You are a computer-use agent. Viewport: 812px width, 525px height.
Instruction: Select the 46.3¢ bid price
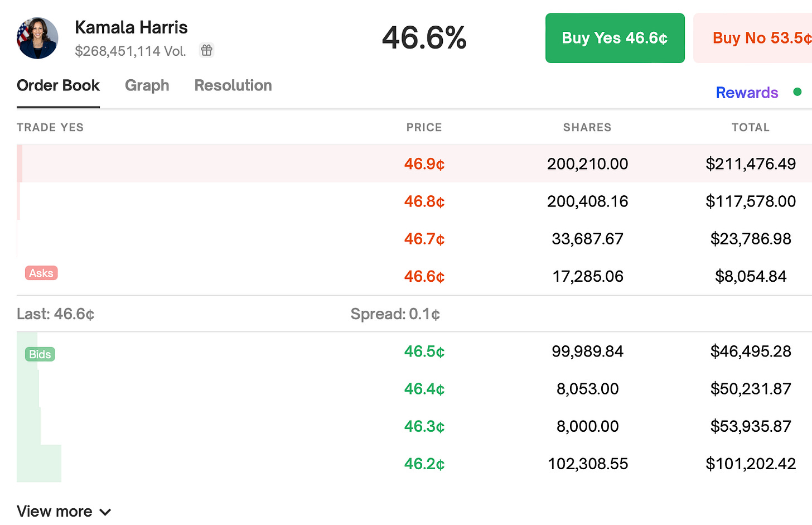tap(424, 426)
